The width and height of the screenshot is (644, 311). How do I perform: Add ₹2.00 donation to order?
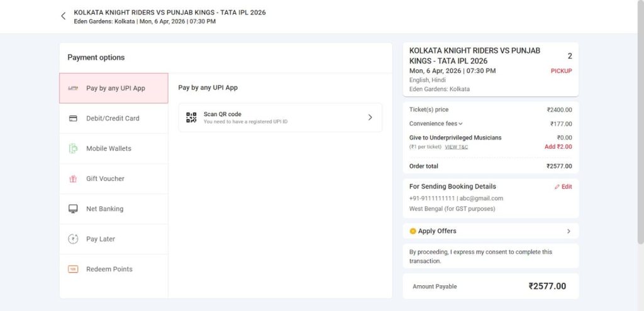click(558, 147)
